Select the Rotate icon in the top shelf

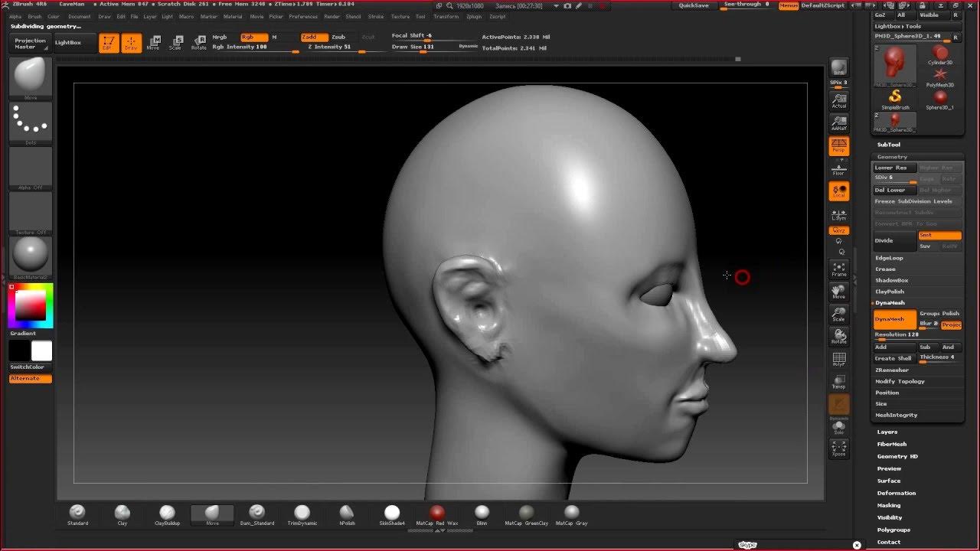pos(199,42)
